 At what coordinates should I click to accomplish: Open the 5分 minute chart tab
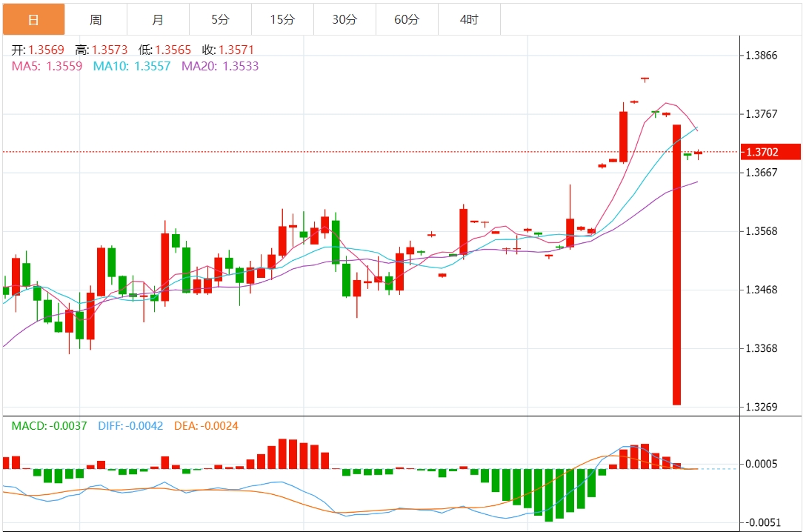click(220, 19)
